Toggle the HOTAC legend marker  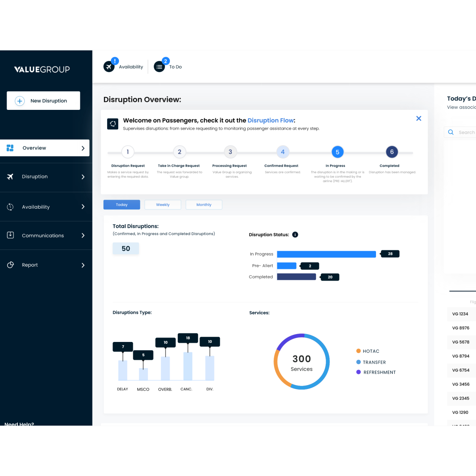coord(358,351)
